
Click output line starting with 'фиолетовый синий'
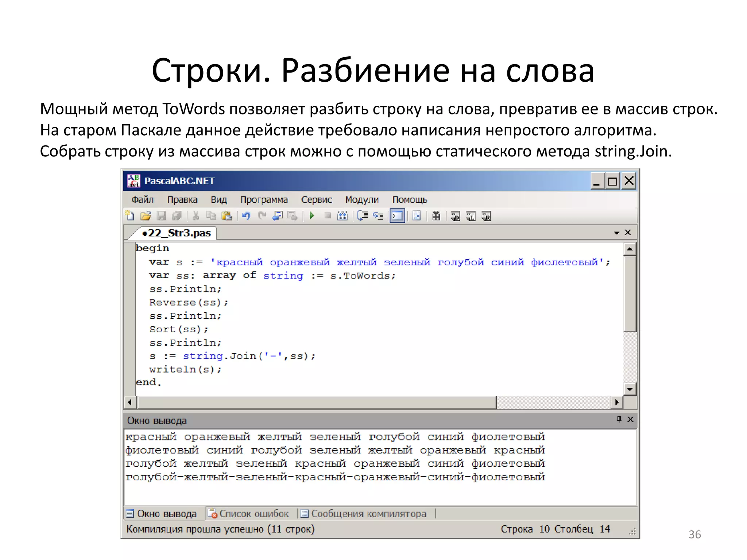(x=335, y=450)
